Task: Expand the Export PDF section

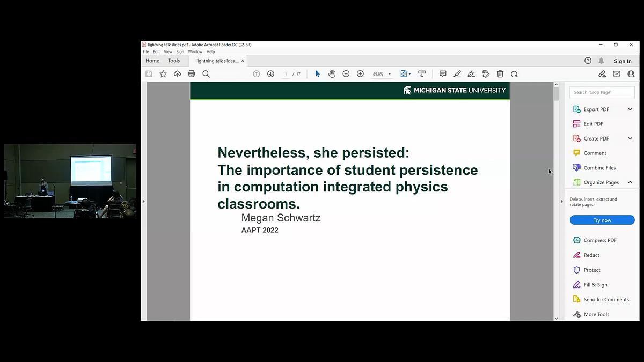Action: tap(630, 109)
